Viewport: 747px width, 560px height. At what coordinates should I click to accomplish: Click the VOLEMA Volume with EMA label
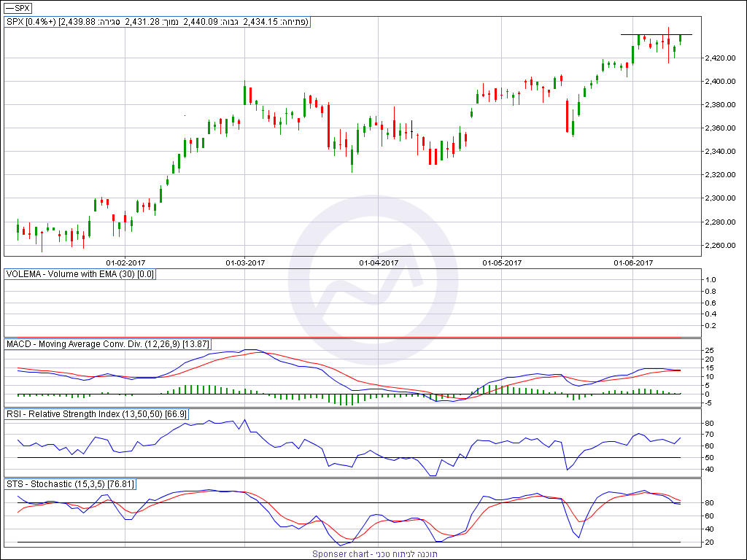click(x=80, y=274)
